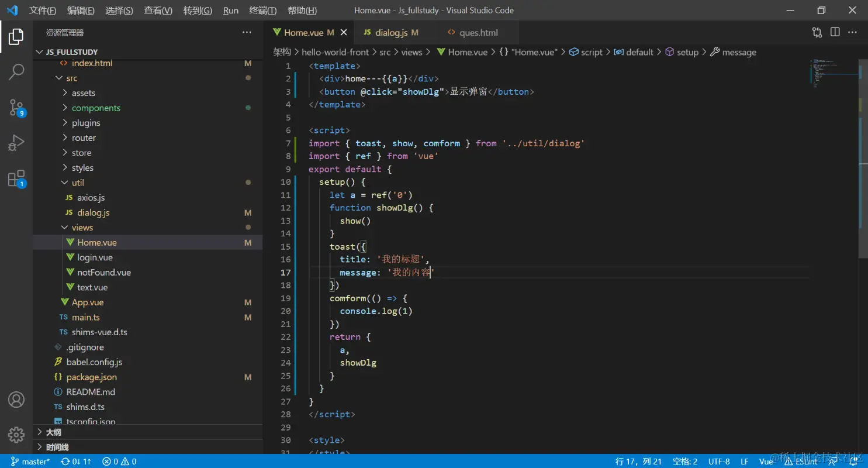Open shims-vue.d.ts in the file tree

99,332
